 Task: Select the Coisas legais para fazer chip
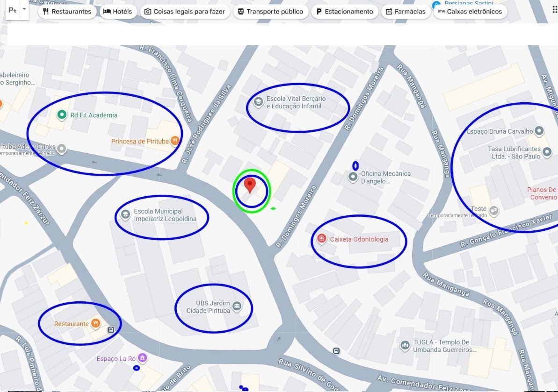(185, 11)
